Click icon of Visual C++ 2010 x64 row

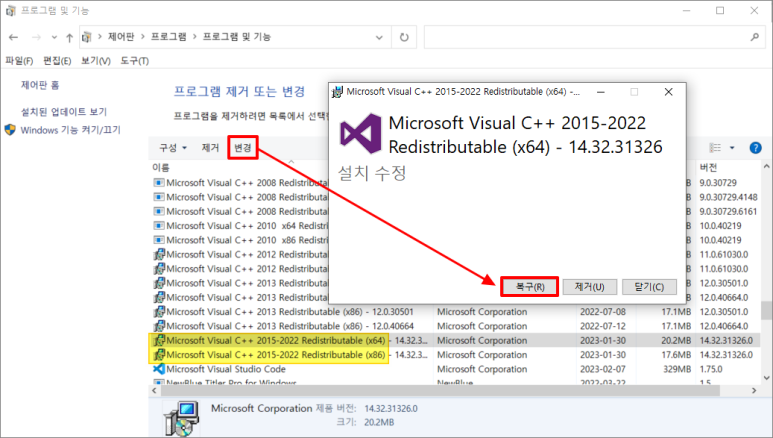click(159, 226)
